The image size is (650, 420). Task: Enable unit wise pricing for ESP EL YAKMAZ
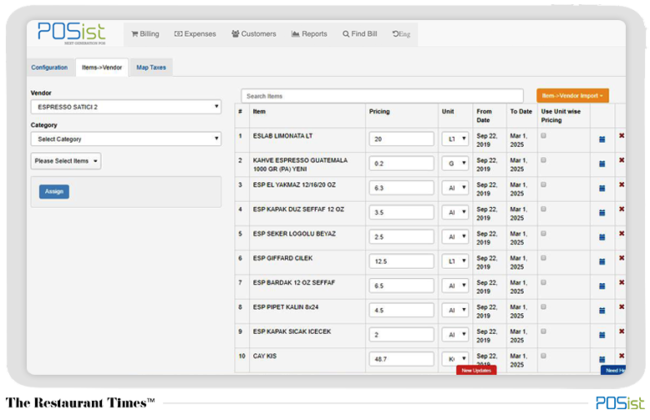coord(543,185)
